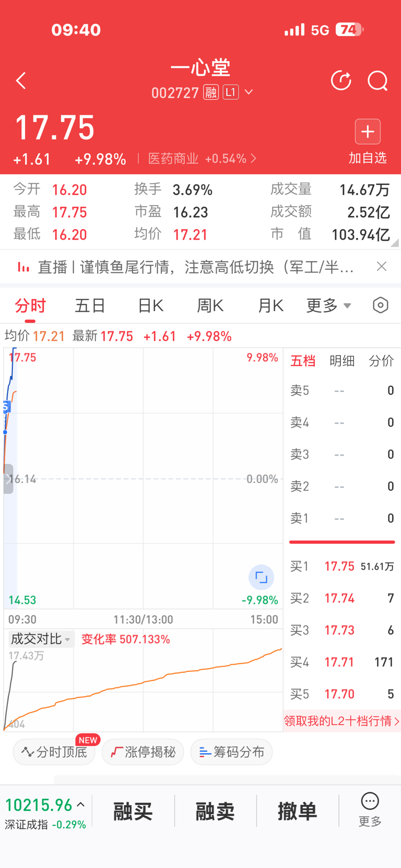Switch to 五日 chart tab
The image size is (401, 868).
point(90,305)
